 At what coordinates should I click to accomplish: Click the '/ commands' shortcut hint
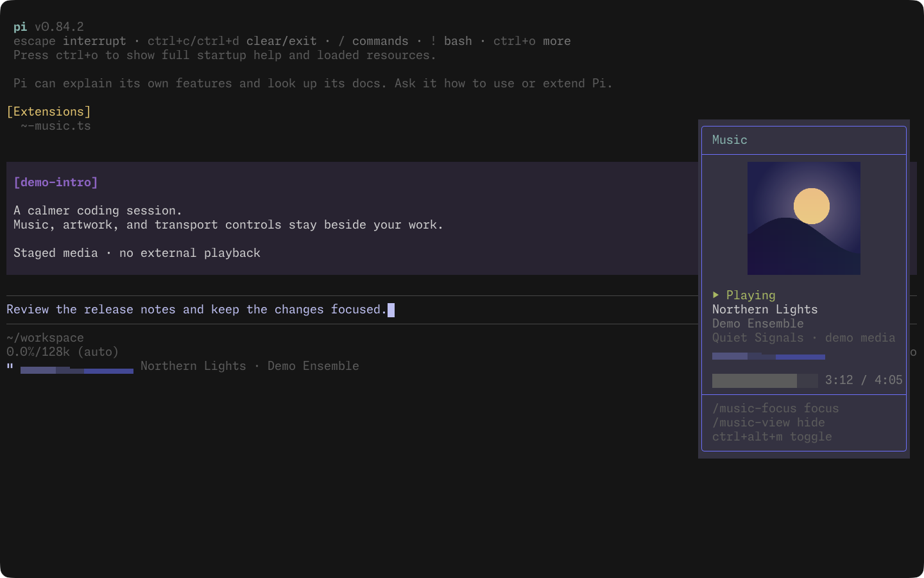[x=373, y=41]
